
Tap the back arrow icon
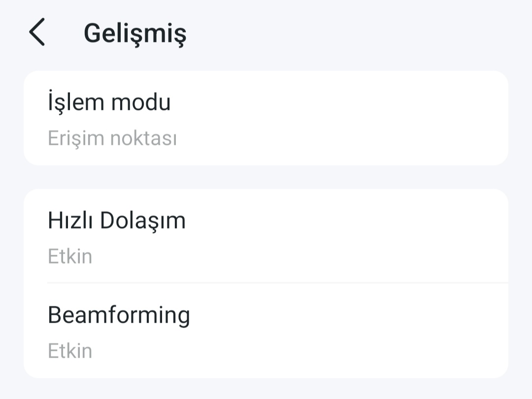point(37,33)
